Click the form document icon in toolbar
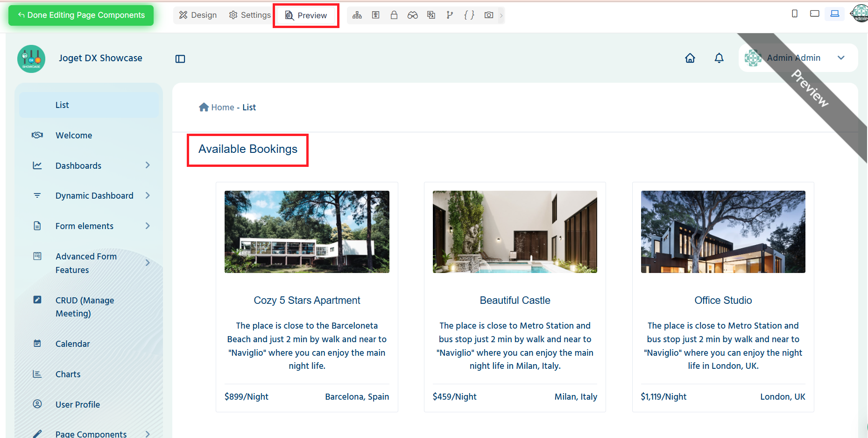The image size is (868, 438). point(375,15)
